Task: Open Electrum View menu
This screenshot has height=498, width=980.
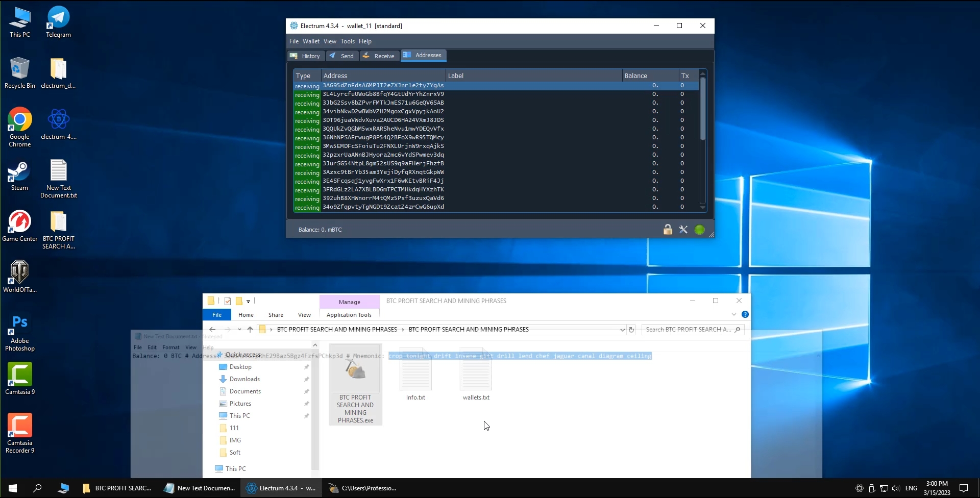Action: (330, 41)
